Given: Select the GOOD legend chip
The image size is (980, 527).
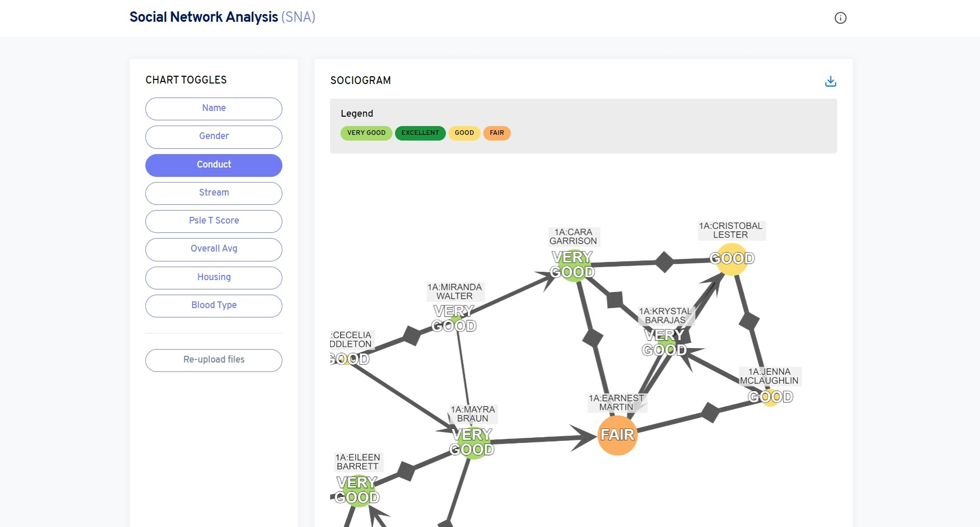Looking at the screenshot, I should pos(464,133).
